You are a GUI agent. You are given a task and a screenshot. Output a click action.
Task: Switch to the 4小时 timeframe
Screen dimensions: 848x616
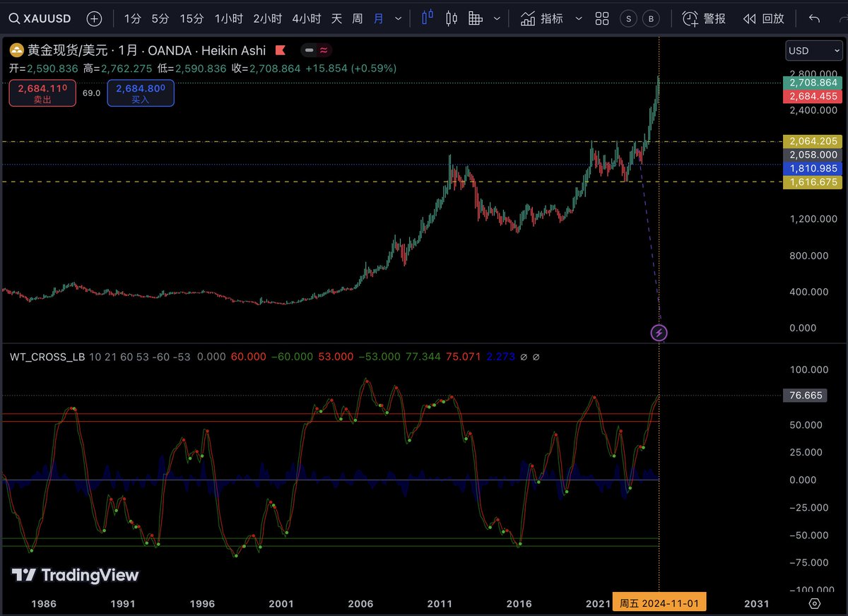[x=306, y=18]
